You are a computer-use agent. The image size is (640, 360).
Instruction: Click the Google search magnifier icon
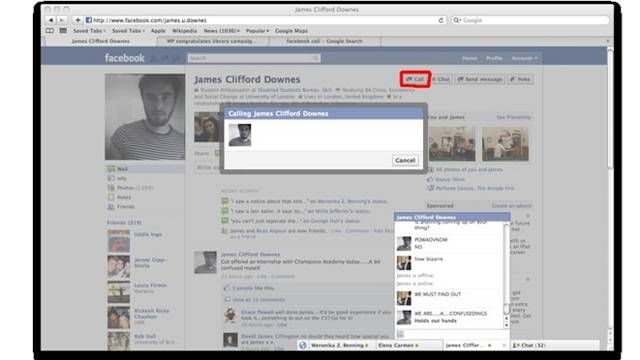[457, 20]
